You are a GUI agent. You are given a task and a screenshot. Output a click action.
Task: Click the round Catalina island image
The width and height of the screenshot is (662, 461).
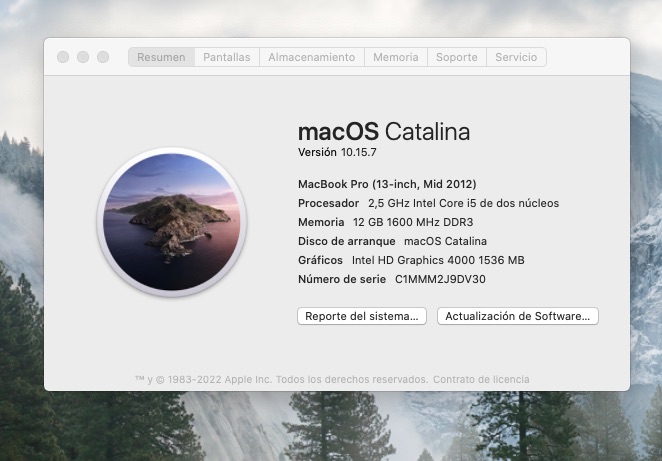171,222
